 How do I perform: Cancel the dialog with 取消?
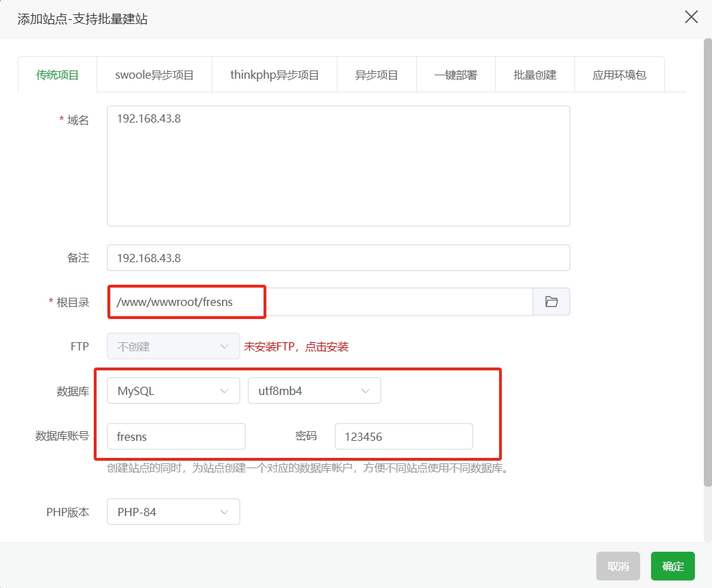[x=618, y=566]
